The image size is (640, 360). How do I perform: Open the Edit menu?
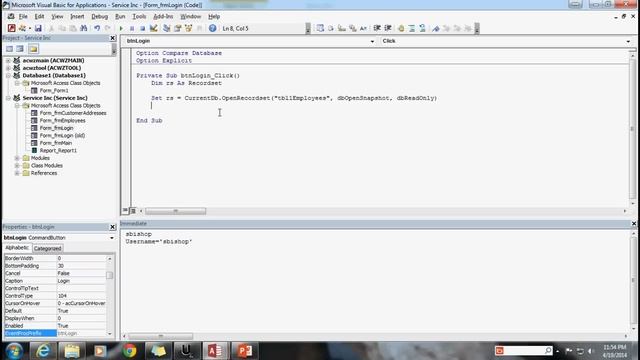(x=39, y=16)
